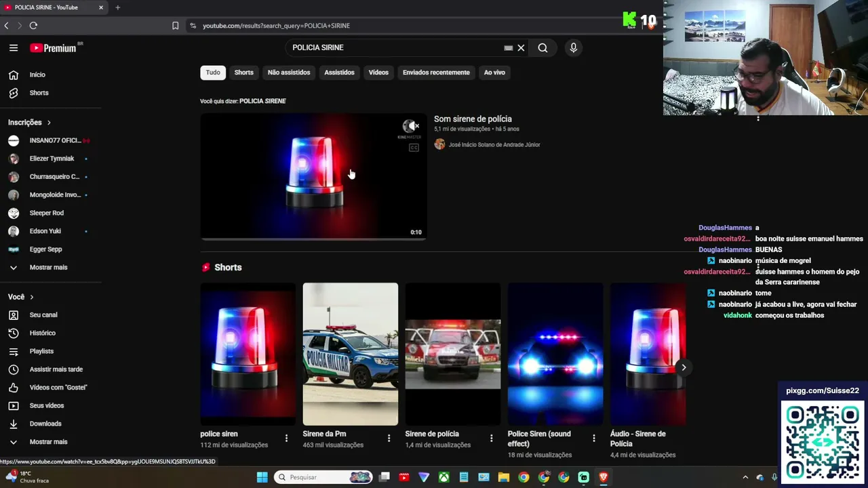Filter by Enviados recentemente
This screenshot has width=868, height=488.
[436, 73]
